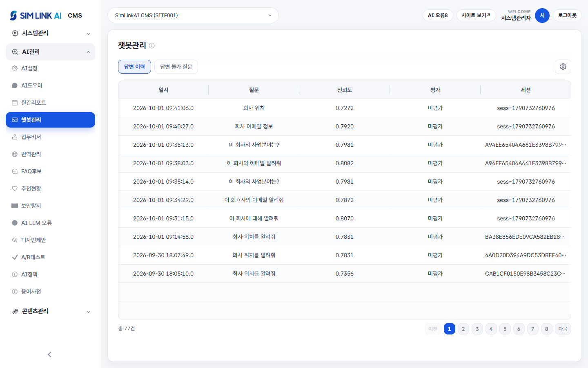This screenshot has height=368, width=588.
Task: Open 월간리포트 in the sidebar
Action: pyautogui.click(x=50, y=103)
